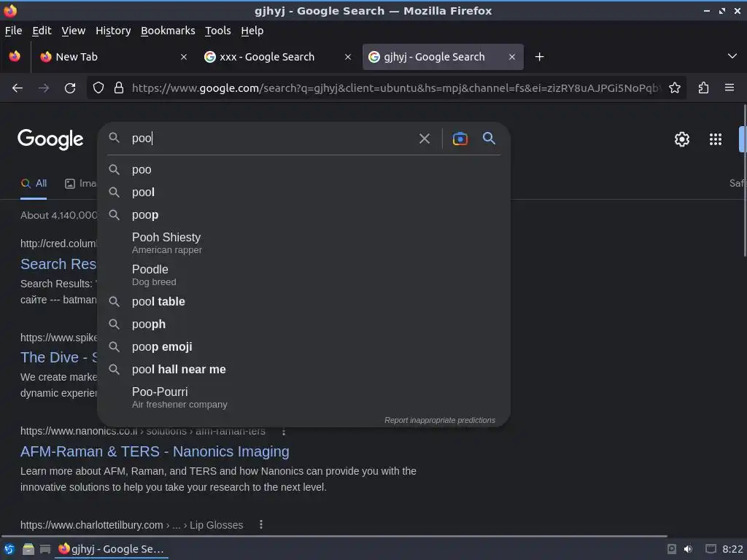Choose 'pool hall near me' suggestion
This screenshot has width=747, height=560.
303,370
